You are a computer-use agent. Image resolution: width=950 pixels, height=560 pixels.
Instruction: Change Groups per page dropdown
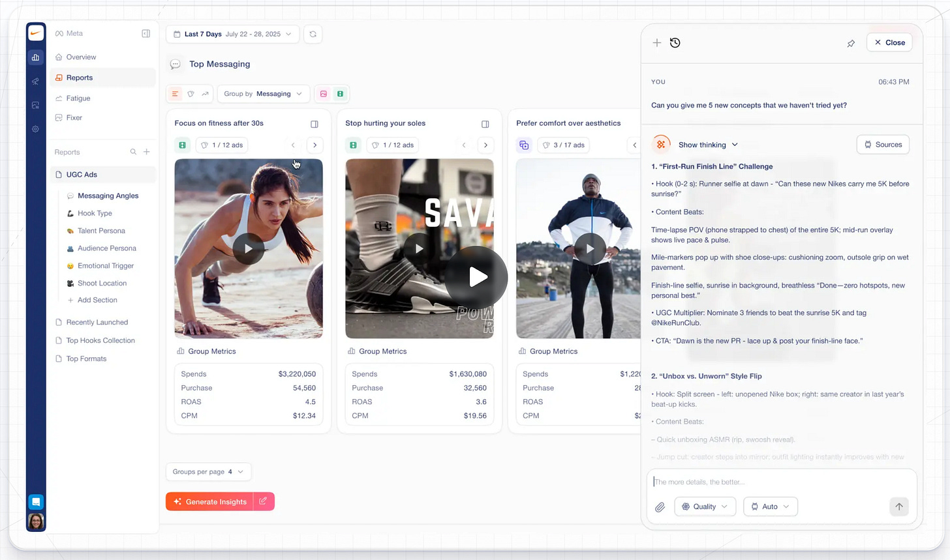[x=208, y=471]
